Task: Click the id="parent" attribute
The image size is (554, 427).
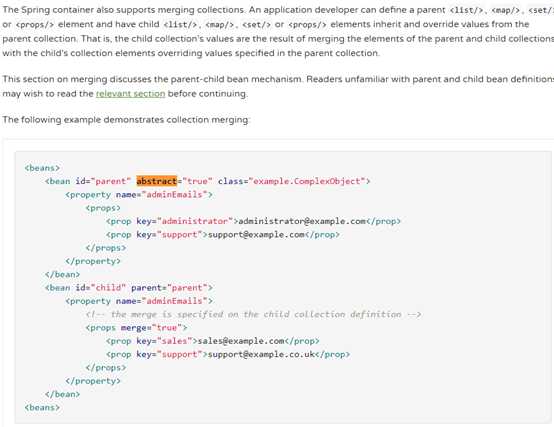Action: click(103, 181)
